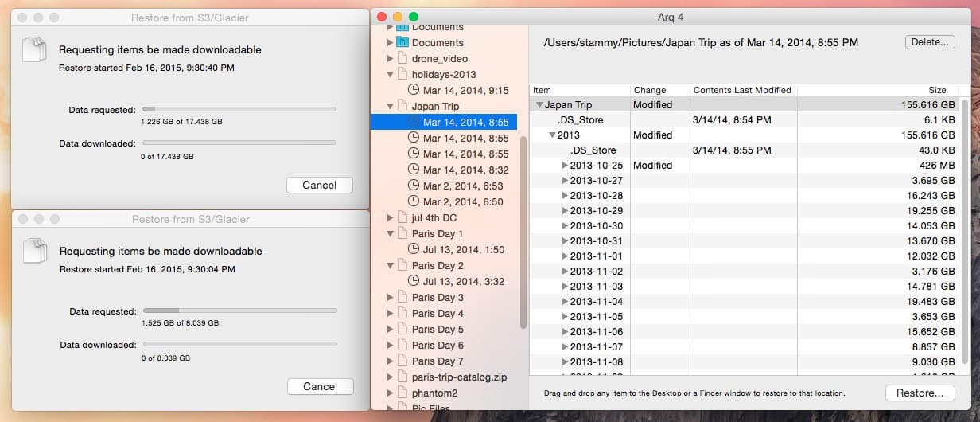
Task: Select the 2013-11-06 row in the file table
Action: click(x=745, y=331)
